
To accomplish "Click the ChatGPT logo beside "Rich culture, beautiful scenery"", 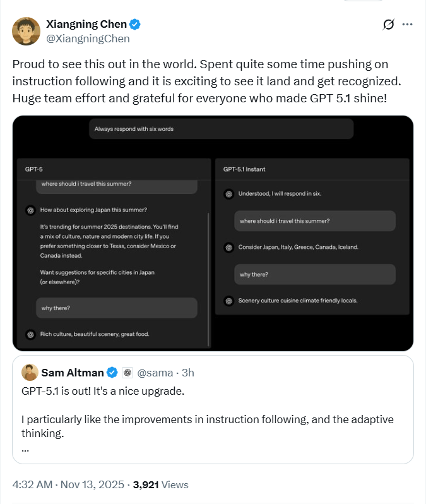I will pos(30,333).
